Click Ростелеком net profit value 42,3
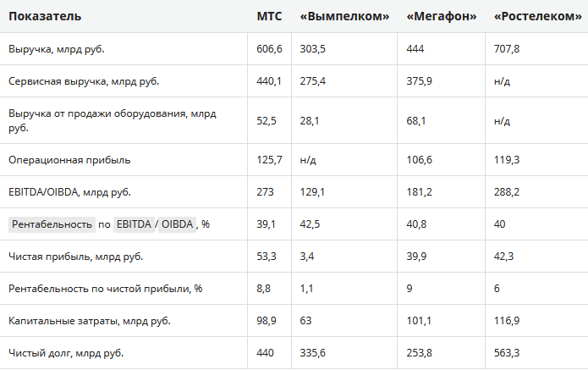The height and width of the screenshot is (370, 588). [x=503, y=257]
